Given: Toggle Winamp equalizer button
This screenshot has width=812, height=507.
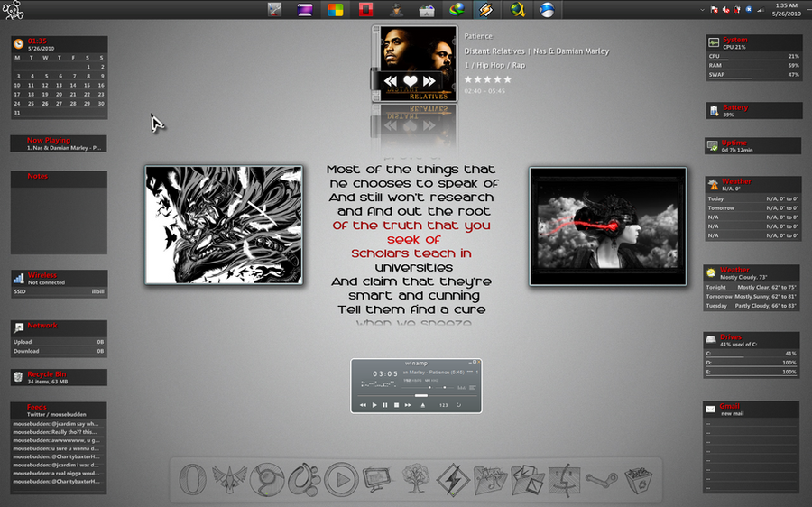Looking at the screenshot, I should click(x=464, y=387).
